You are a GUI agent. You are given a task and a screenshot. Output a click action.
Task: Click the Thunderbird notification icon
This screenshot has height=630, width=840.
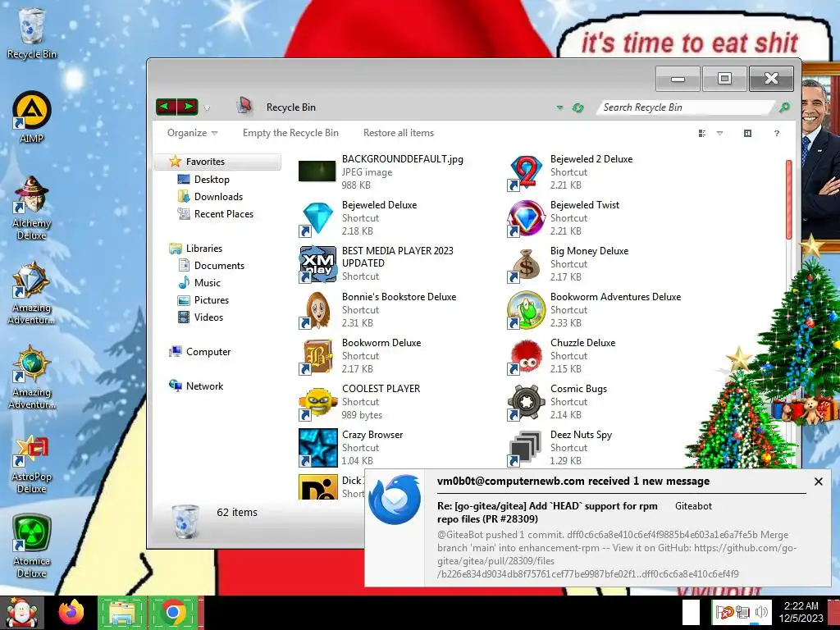point(395,500)
